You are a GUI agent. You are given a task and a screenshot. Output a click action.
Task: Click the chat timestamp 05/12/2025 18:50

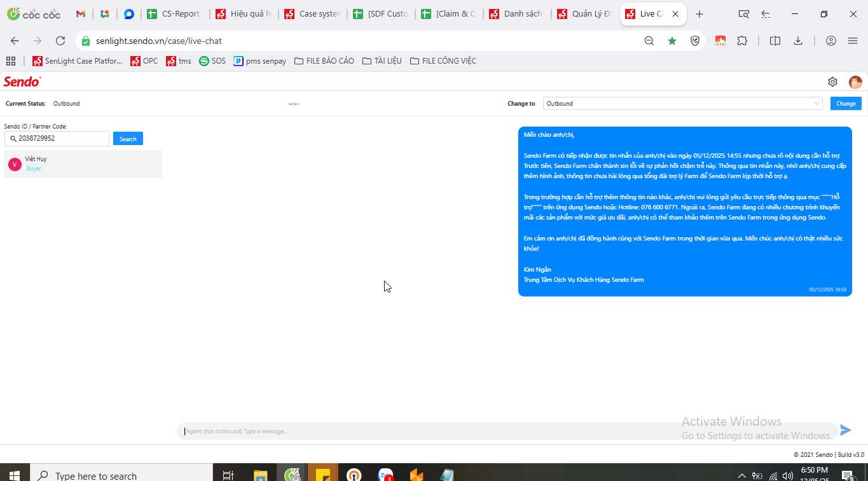coord(827,289)
